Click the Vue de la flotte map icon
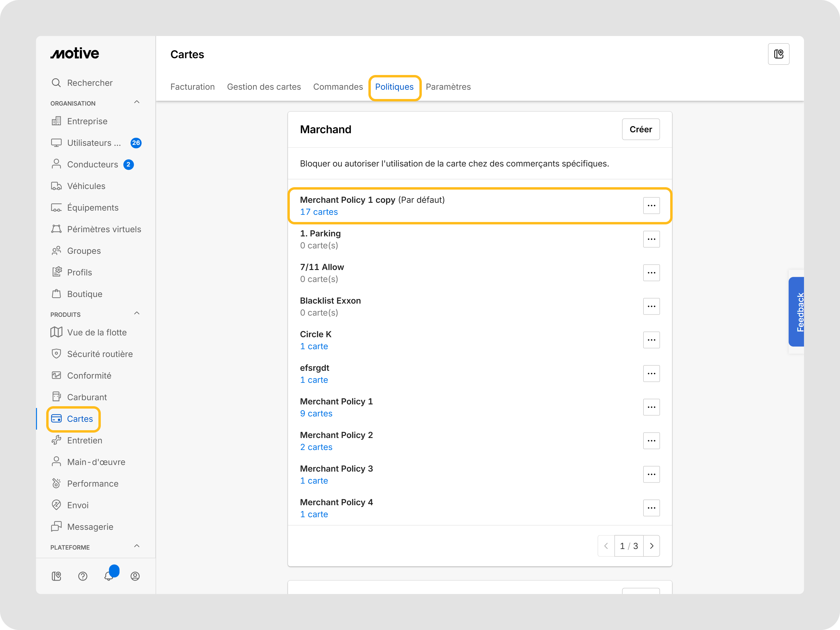Screen dimensions: 840x630 (x=56, y=332)
